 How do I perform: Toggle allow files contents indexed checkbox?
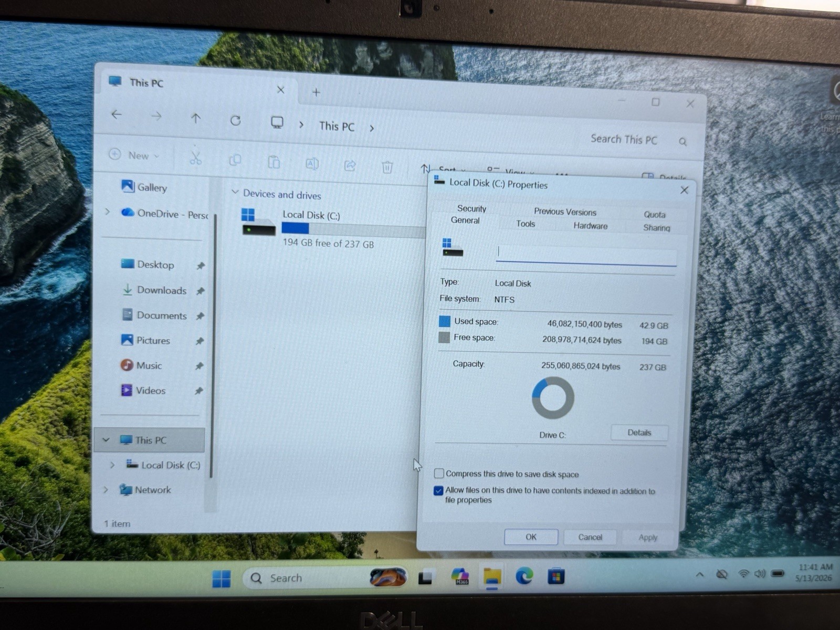coord(438,490)
